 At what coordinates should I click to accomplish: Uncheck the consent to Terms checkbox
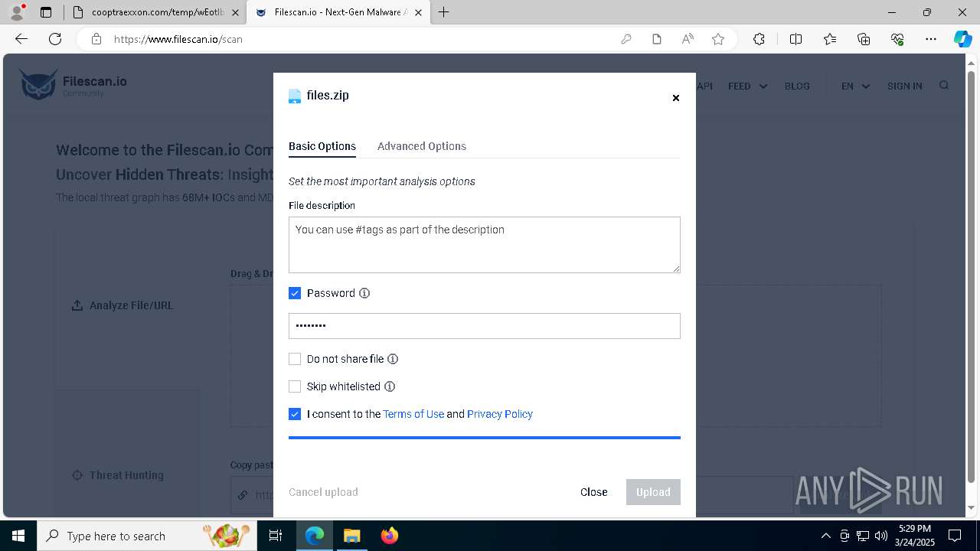coord(295,414)
